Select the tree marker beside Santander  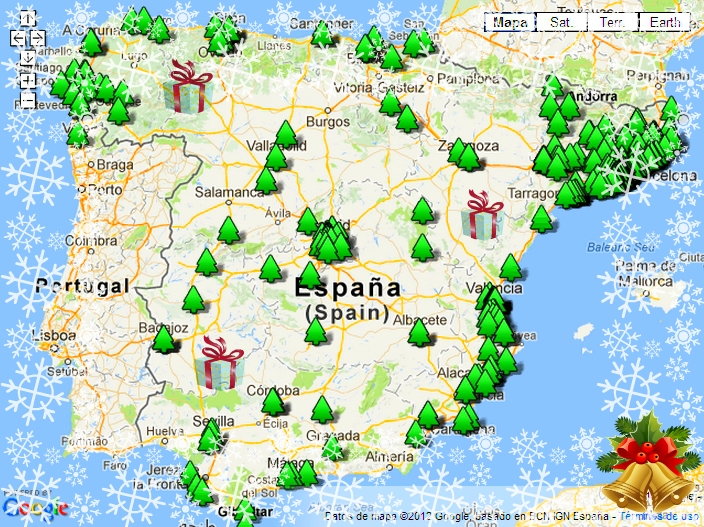pyautogui.click(x=322, y=34)
